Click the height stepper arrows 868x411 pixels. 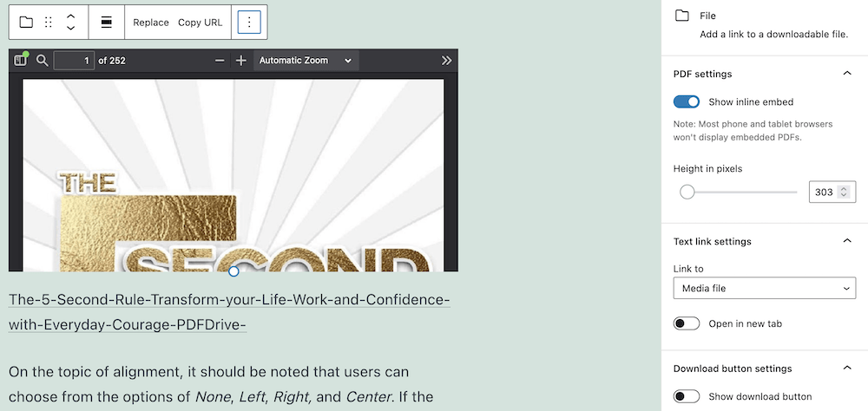[844, 192]
